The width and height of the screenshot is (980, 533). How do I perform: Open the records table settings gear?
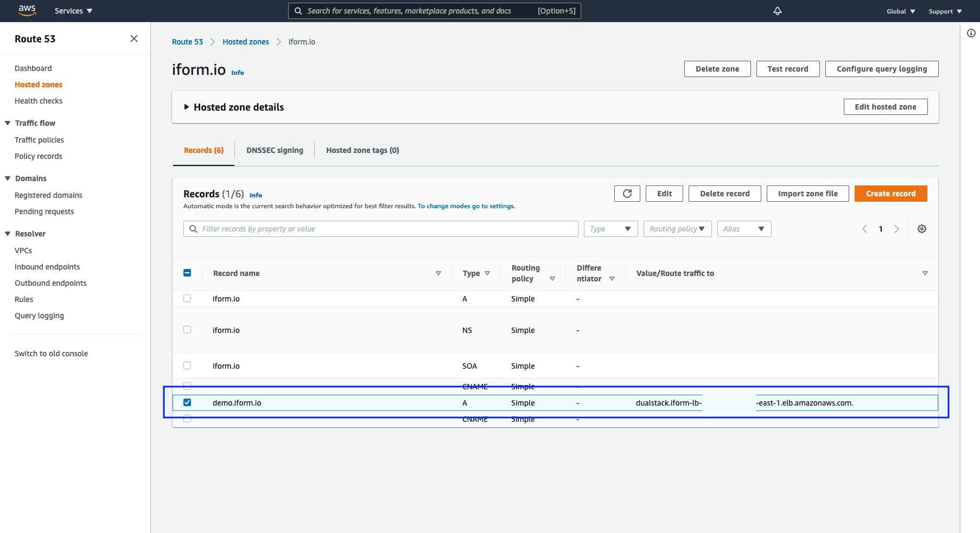922,229
